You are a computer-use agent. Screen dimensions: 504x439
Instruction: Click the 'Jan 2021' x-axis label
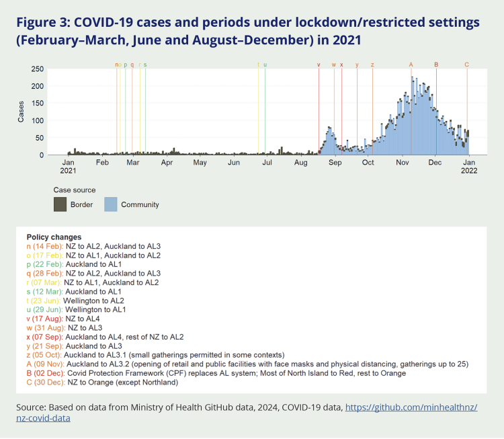point(68,167)
